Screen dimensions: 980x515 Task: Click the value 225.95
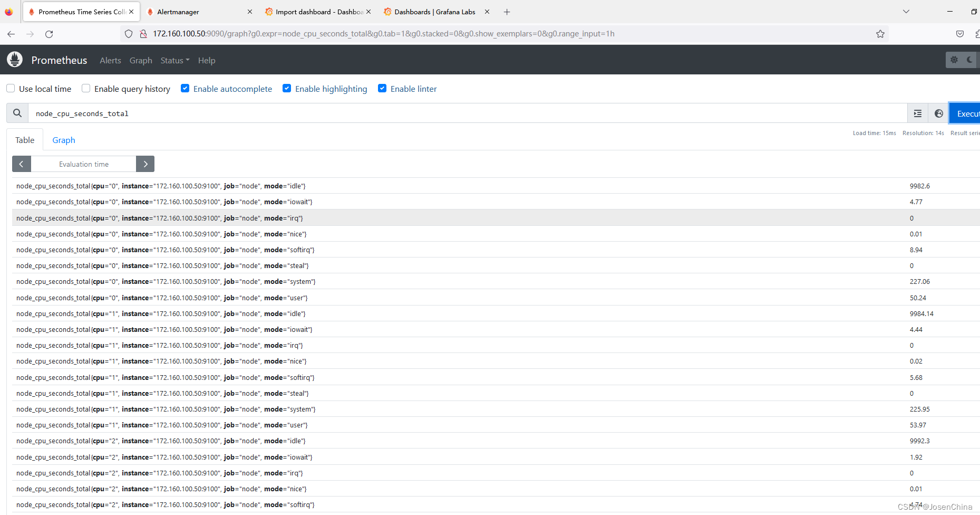click(919, 409)
